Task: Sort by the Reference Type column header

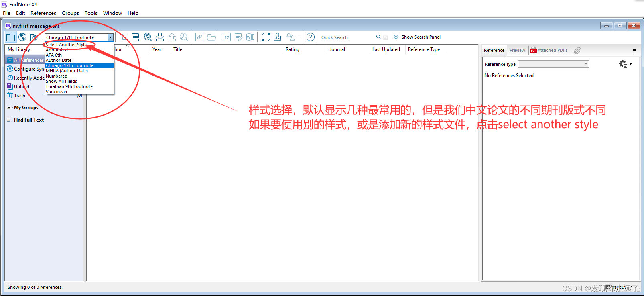Action: pos(427,49)
